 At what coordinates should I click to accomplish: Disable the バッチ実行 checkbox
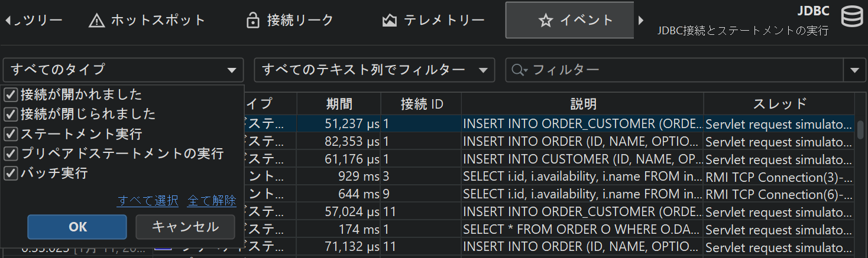click(11, 174)
